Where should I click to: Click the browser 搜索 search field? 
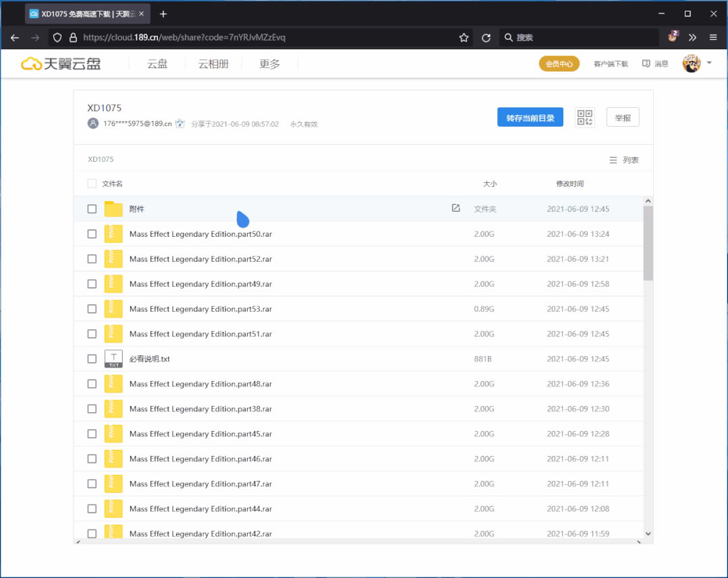pos(579,38)
